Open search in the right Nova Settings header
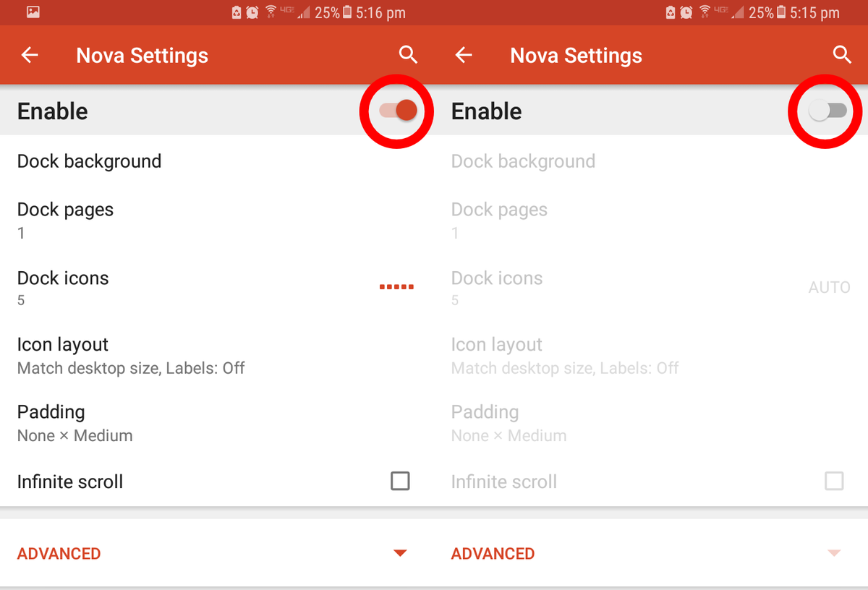The width and height of the screenshot is (868, 590). pyautogui.click(x=842, y=55)
